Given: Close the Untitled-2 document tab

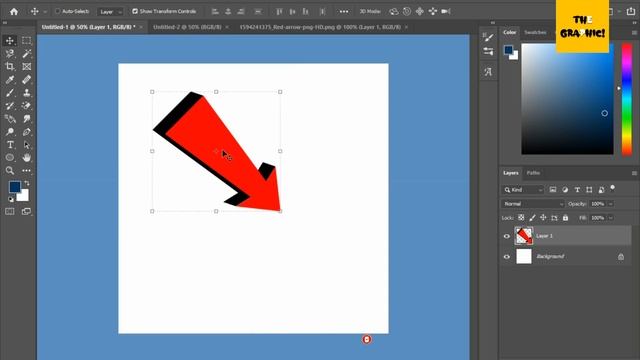Looking at the screenshot, I should pos(227,27).
